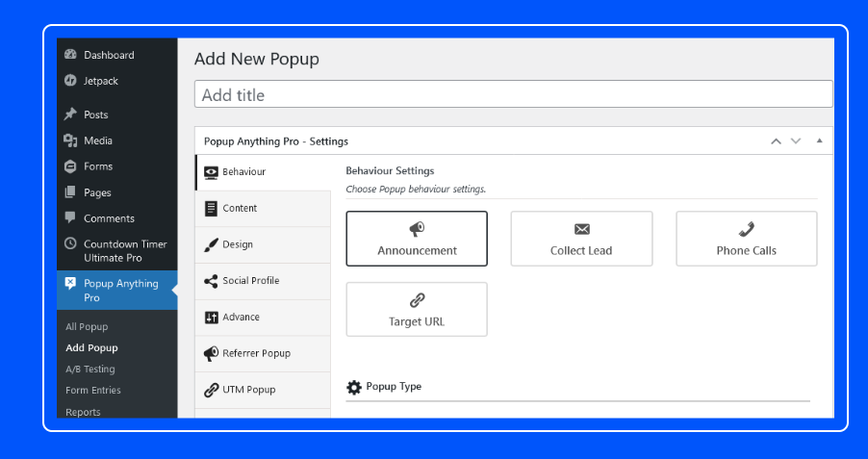Click the Comments bubble icon
The image size is (868, 459).
coord(70,217)
